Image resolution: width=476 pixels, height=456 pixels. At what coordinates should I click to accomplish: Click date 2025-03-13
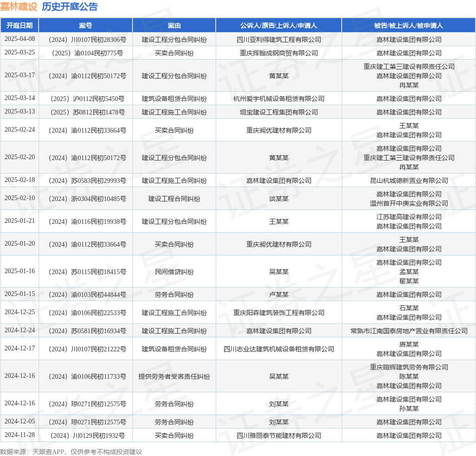(20, 112)
